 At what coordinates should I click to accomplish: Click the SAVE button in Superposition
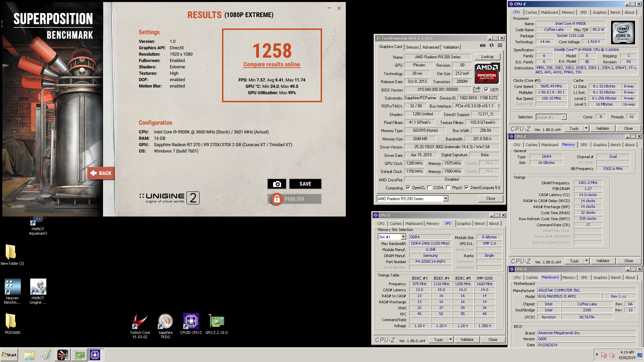point(305,184)
